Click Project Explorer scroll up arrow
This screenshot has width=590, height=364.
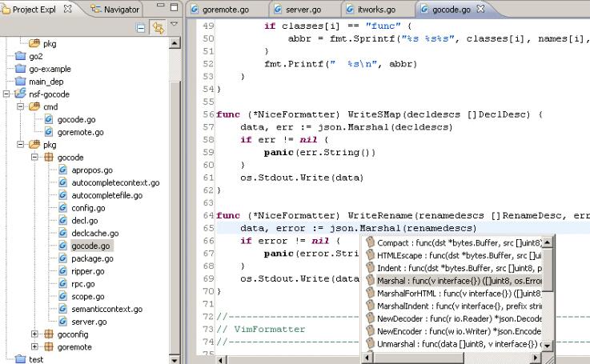175,43
